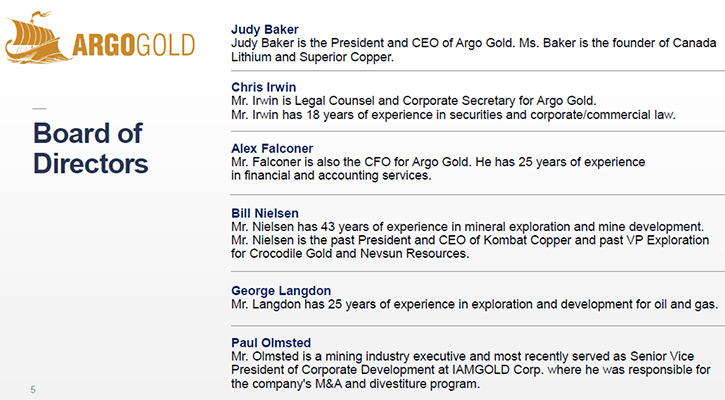The width and height of the screenshot is (725, 400).
Task: Click the small dash above Board of Directors
Action: click(x=39, y=109)
